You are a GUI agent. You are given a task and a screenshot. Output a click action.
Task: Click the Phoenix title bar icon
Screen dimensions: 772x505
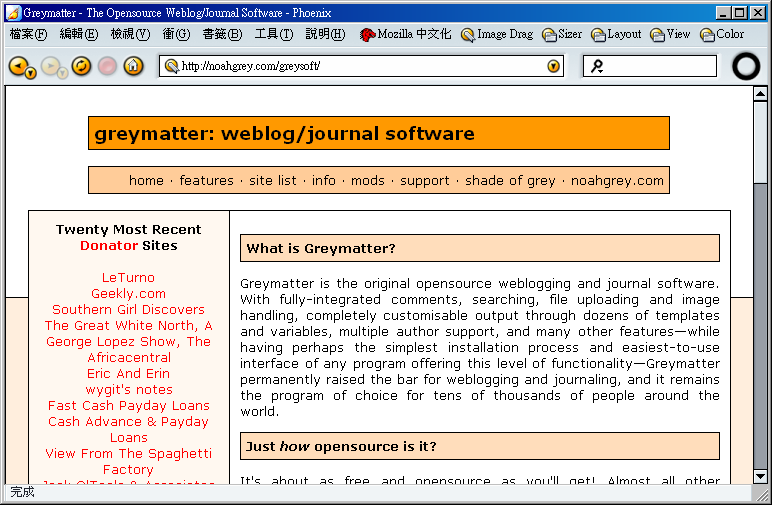pos(14,13)
